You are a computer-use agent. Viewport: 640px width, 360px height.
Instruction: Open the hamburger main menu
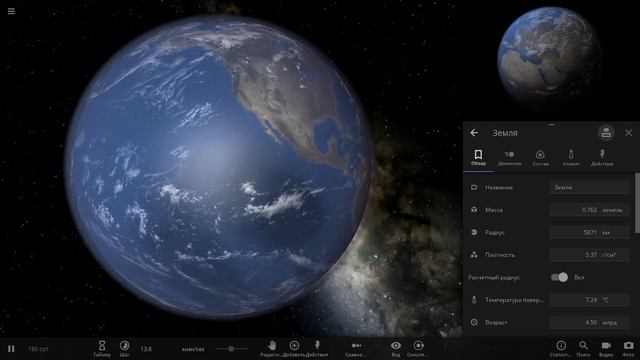point(11,11)
